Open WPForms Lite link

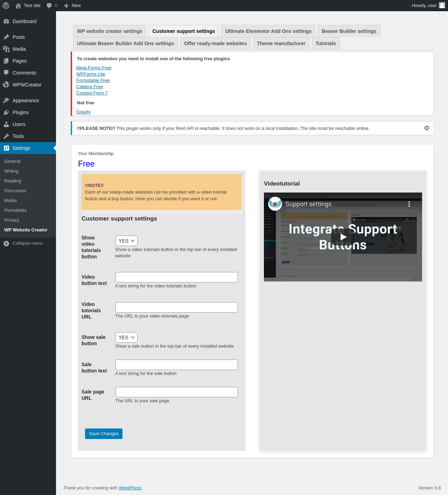point(91,74)
